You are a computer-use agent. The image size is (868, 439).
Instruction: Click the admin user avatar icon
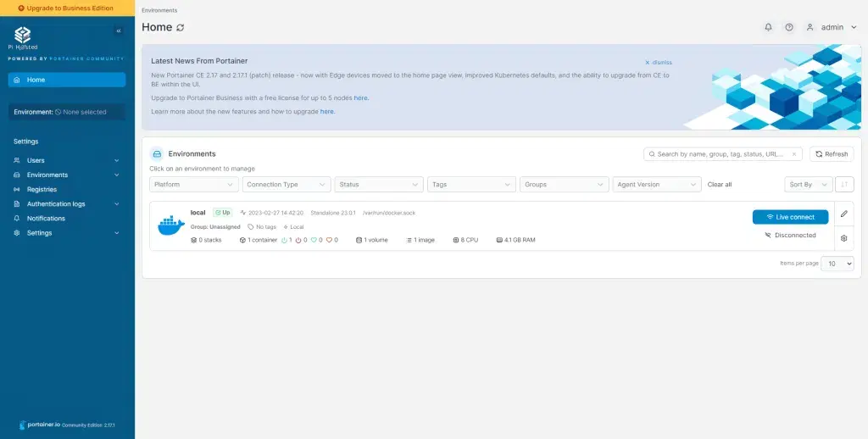810,27
